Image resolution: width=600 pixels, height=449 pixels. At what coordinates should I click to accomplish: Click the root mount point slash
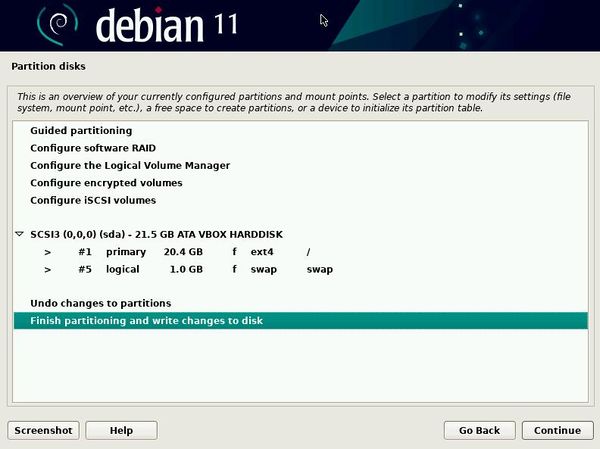click(x=309, y=252)
